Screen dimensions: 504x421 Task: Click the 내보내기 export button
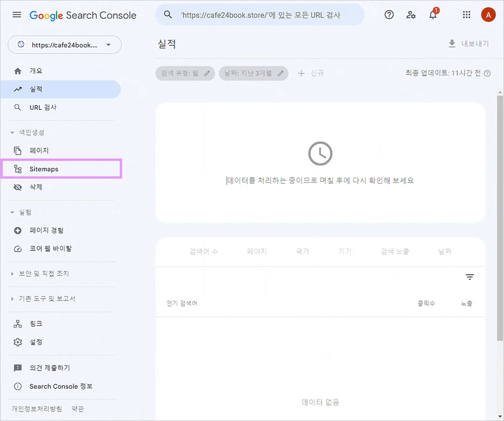[466, 44]
